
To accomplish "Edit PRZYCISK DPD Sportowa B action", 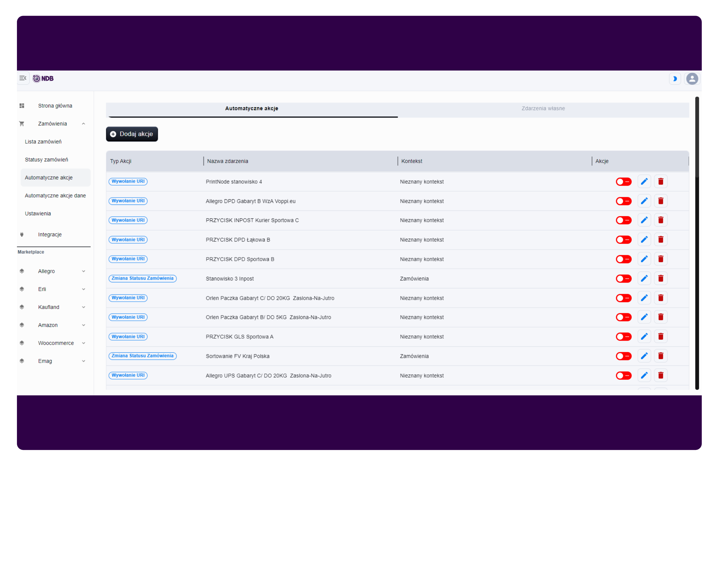I will pos(644,259).
